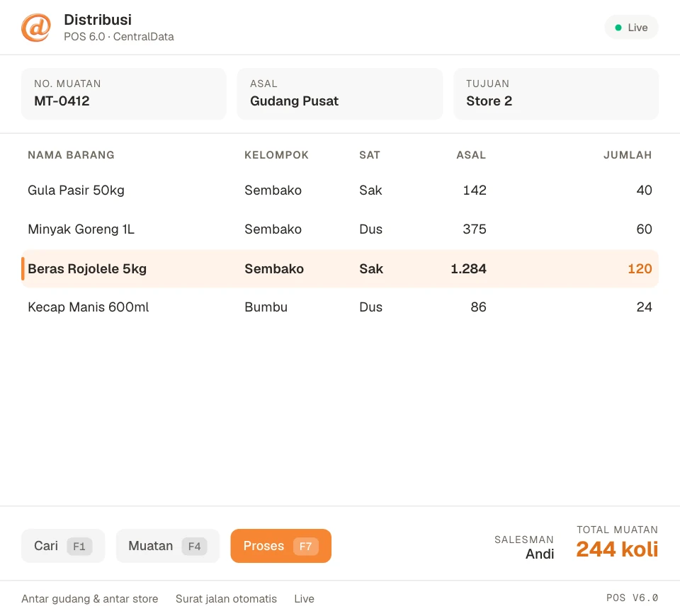
Task: Sort by Nama Barang column header
Action: 71,155
